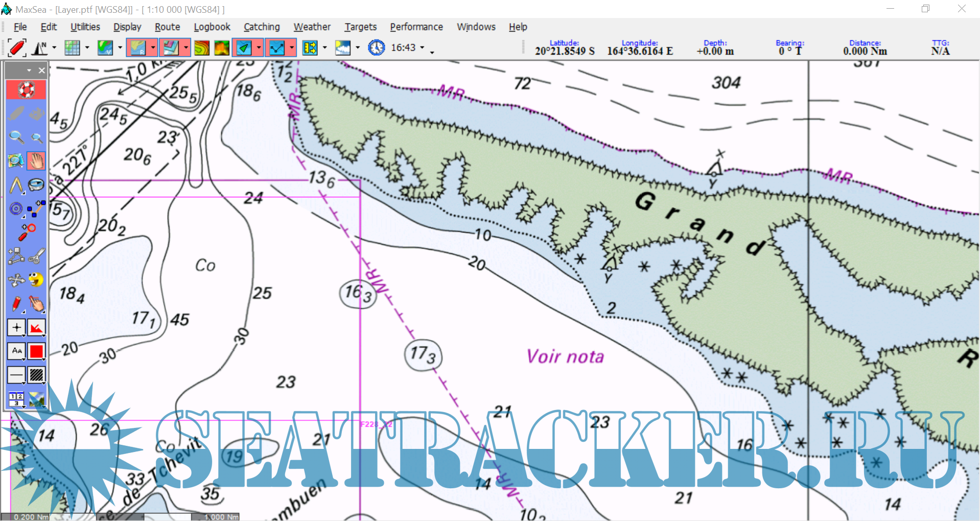Expand the grid overlay dropdown arrow
Screen dimensions: 980x521
point(87,48)
